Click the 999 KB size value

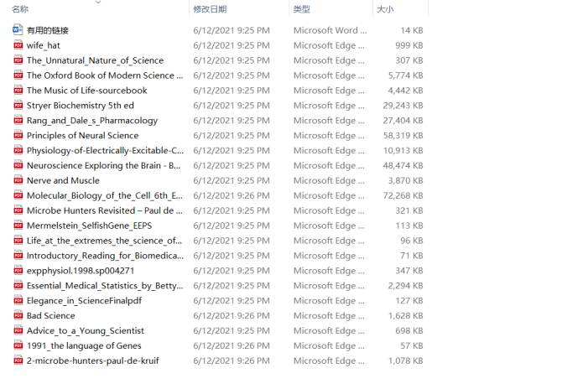[409, 45]
